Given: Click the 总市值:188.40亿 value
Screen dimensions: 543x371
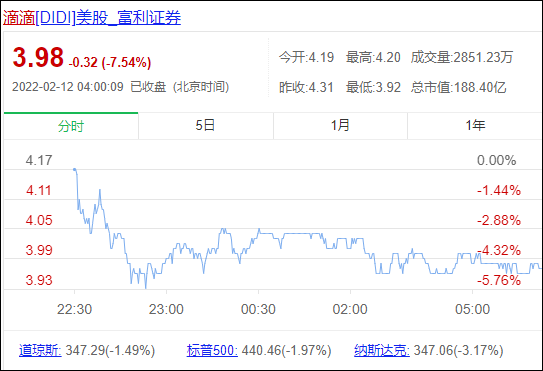Looking at the screenshot, I should [x=459, y=87].
